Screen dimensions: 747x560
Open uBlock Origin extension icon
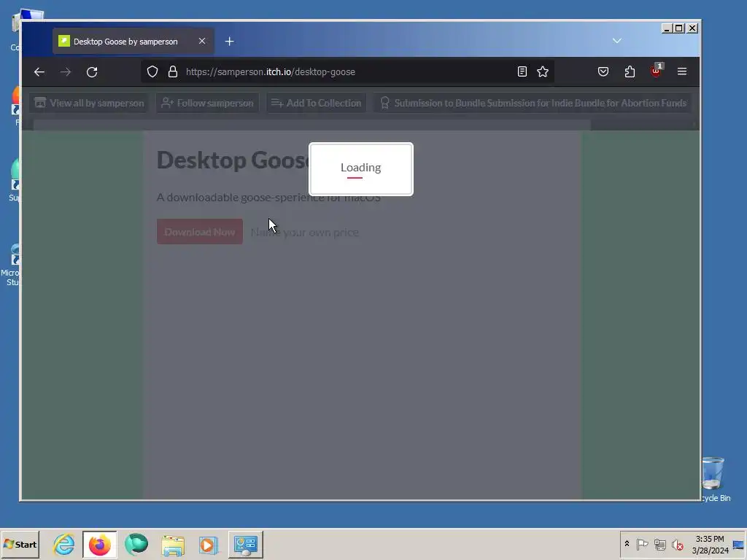click(x=656, y=71)
